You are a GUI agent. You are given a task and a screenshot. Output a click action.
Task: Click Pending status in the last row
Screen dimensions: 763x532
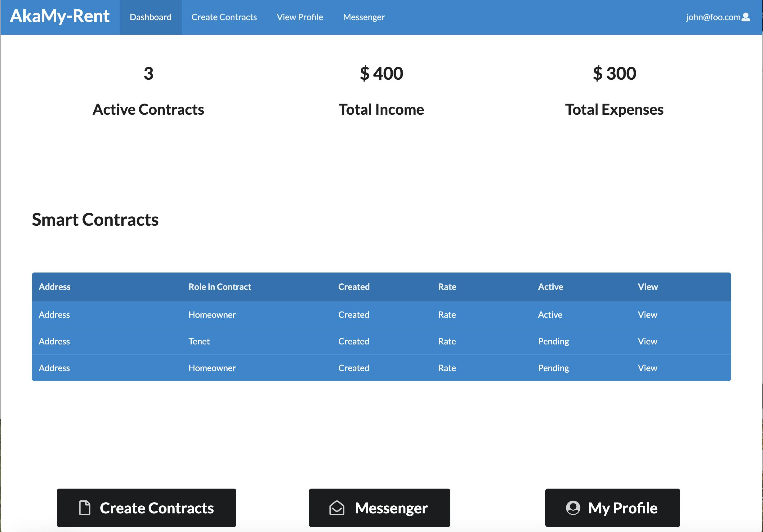(x=553, y=368)
